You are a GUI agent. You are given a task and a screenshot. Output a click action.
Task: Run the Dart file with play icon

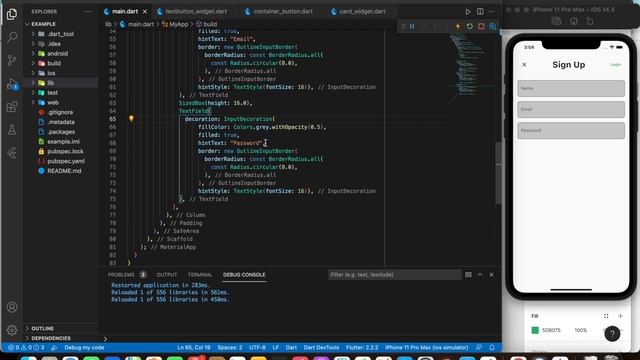(x=468, y=11)
